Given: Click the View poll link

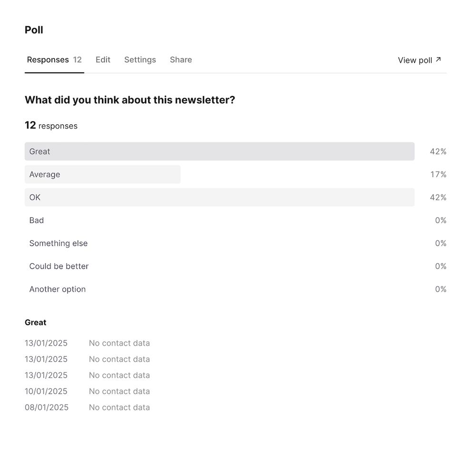Looking at the screenshot, I should (x=415, y=60).
